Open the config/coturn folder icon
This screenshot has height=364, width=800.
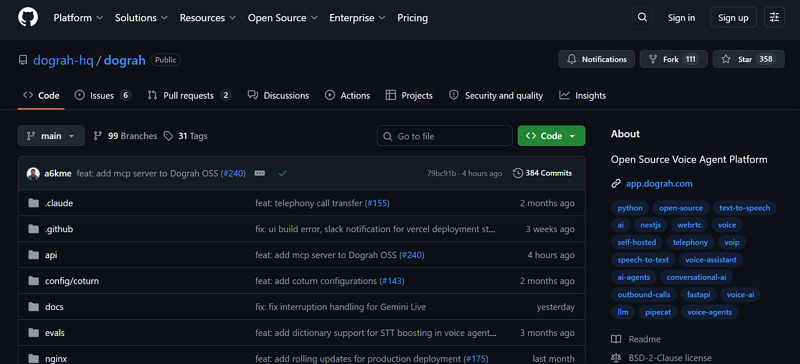(34, 281)
